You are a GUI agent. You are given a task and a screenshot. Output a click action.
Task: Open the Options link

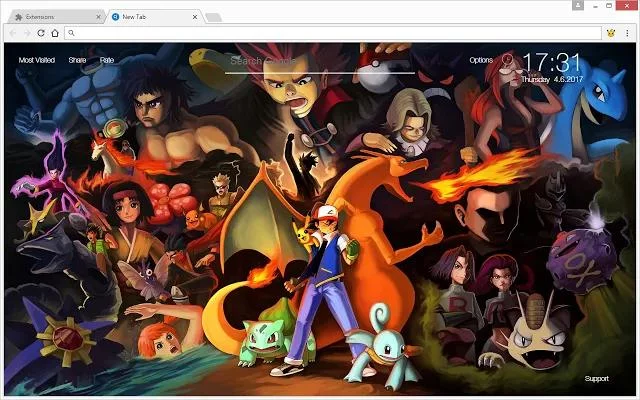[481, 60]
